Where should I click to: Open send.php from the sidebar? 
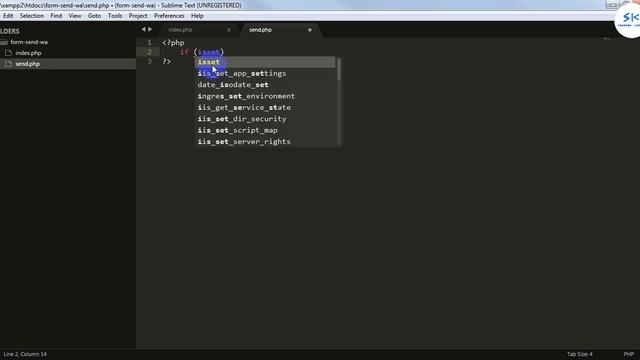click(x=27, y=64)
